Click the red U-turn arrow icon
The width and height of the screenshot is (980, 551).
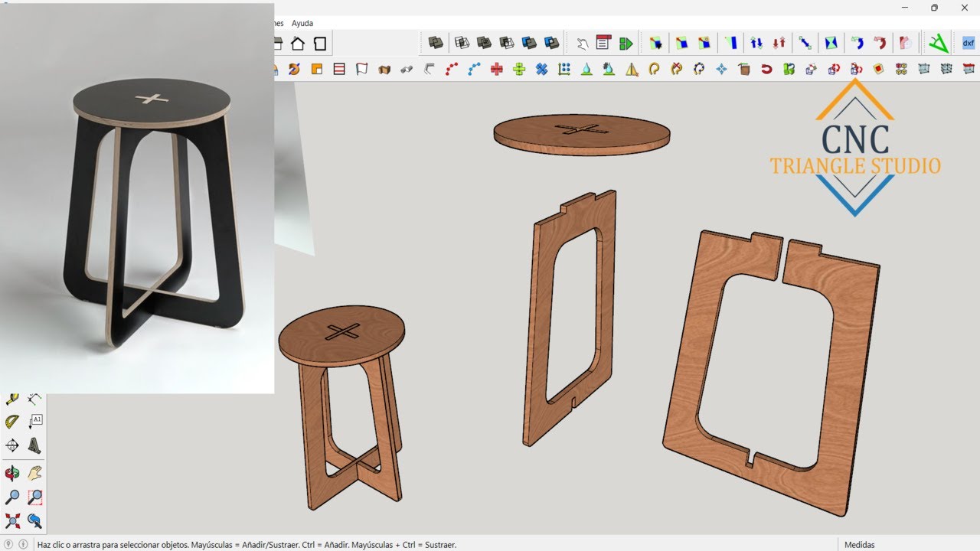pos(766,69)
